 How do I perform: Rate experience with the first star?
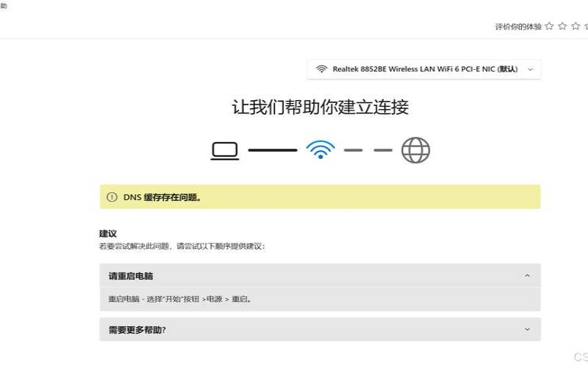coord(549,26)
